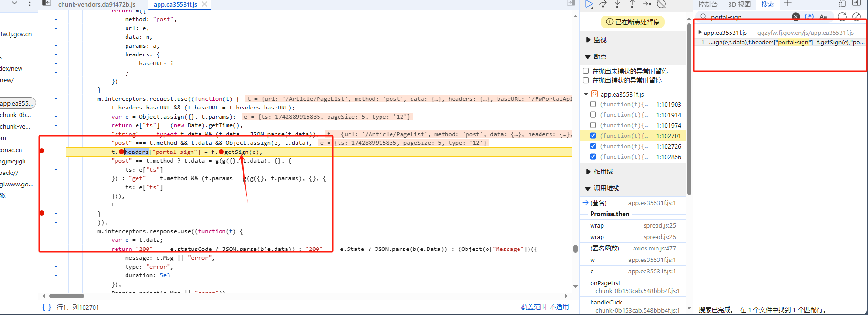The width and height of the screenshot is (868, 315).
Task: Click 已在断点处暂停 paused notice
Action: (x=633, y=22)
